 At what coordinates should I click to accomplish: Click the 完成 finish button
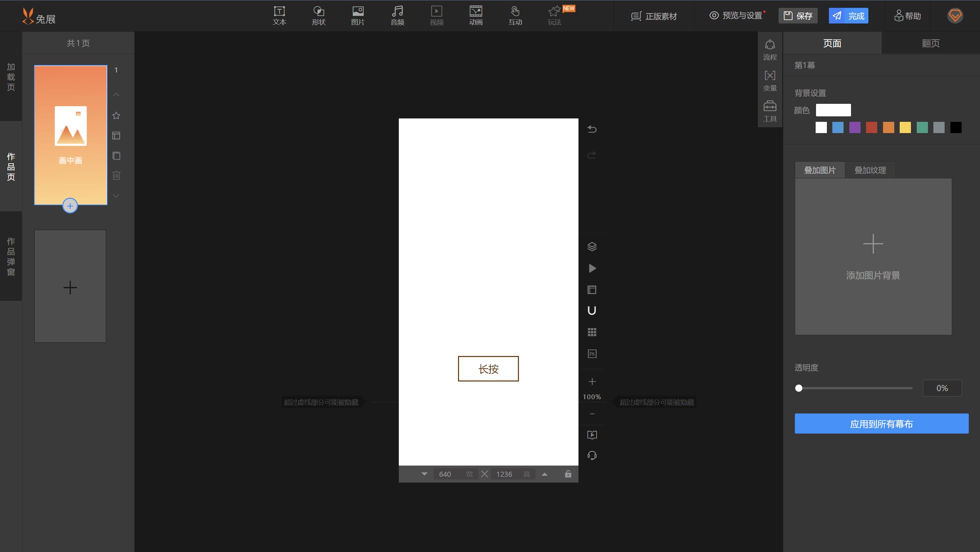pos(848,16)
